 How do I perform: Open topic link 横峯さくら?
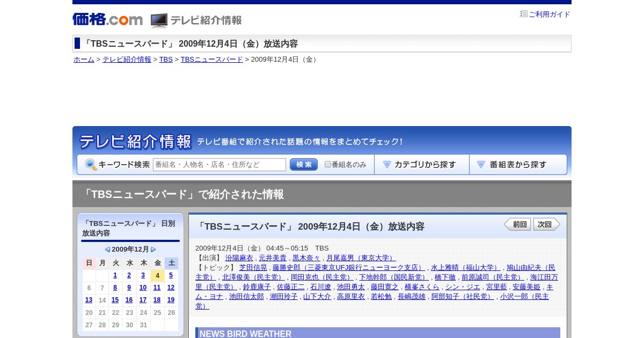[422, 287]
